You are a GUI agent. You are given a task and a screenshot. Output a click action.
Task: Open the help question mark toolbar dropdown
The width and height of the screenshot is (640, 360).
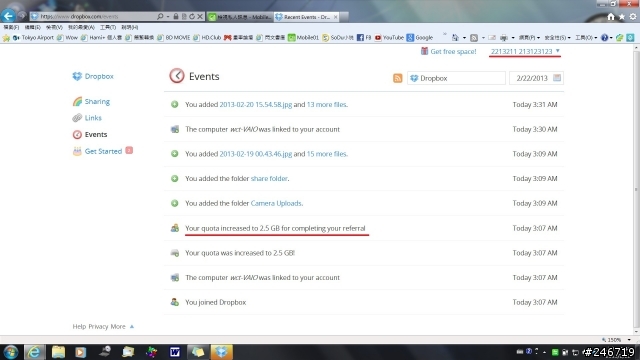tap(607, 38)
